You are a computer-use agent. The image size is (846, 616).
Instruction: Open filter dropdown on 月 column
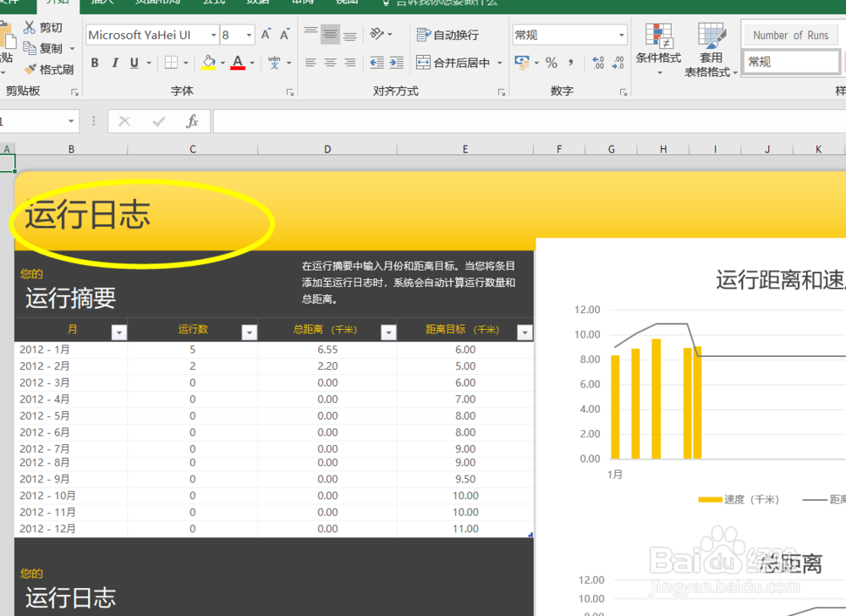click(118, 332)
